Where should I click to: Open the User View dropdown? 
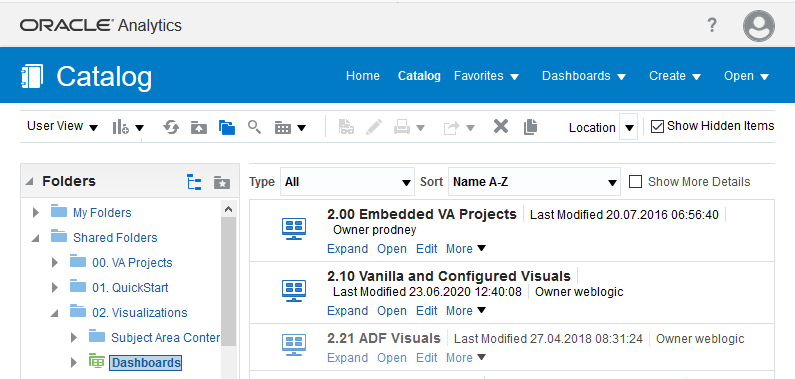pos(62,126)
